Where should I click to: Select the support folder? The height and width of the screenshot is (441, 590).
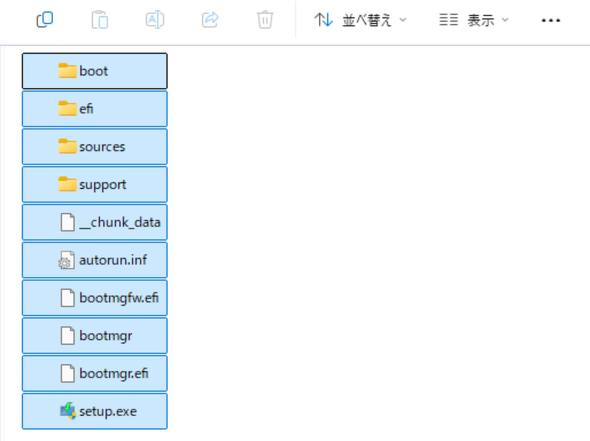click(94, 184)
